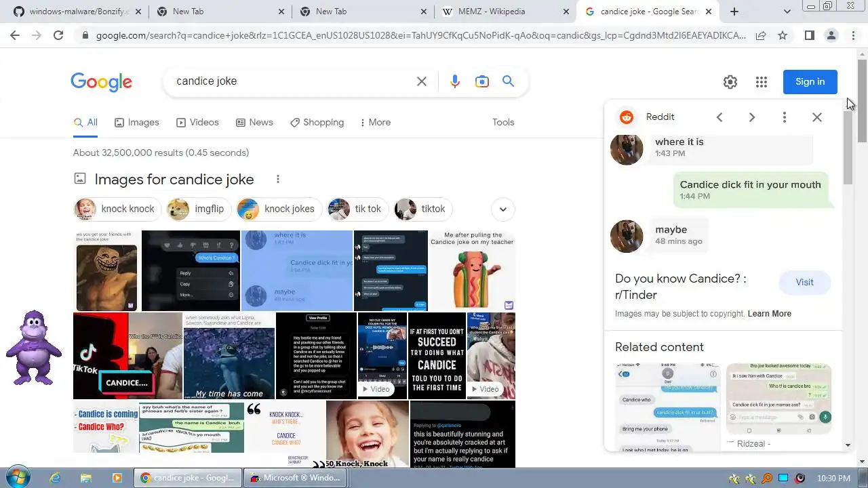Show previous image in Reddit panel
This screenshot has height=488, width=868.
tap(719, 117)
